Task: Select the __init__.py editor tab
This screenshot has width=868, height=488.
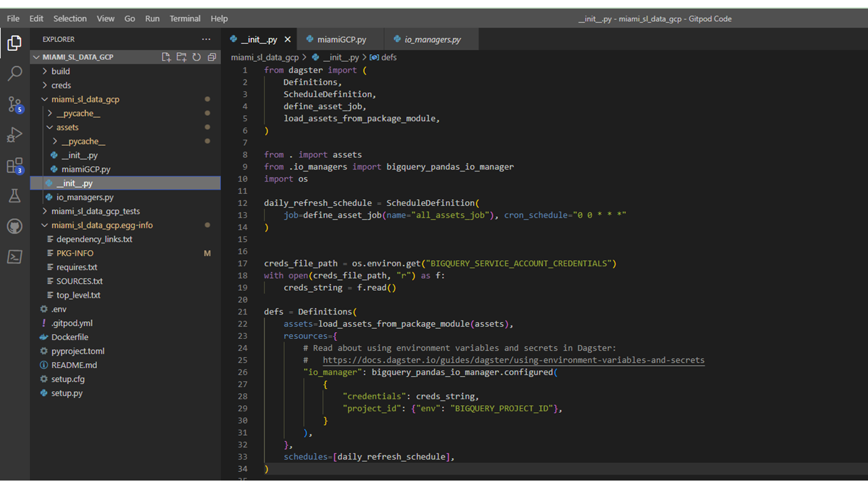Action: pos(259,39)
